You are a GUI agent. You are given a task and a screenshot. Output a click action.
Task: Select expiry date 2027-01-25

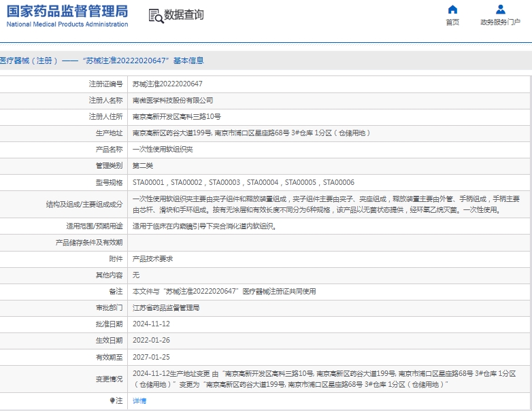(151, 358)
